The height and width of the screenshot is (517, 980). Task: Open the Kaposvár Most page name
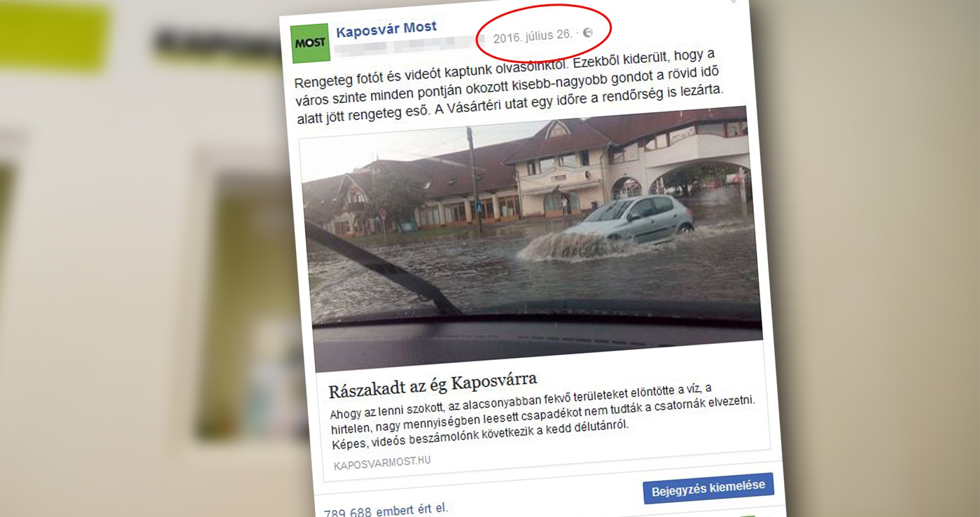coord(386,29)
